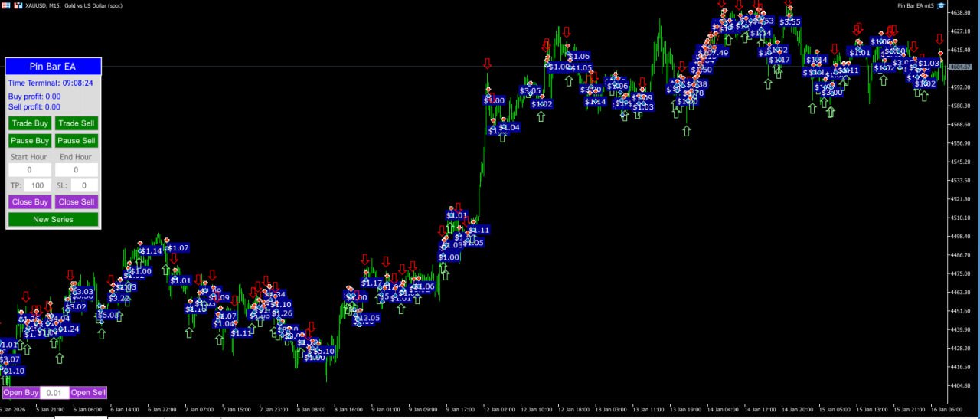980x419 pixels.
Task: Click the Pin Bar EA hat icon
Action: coord(941,5)
